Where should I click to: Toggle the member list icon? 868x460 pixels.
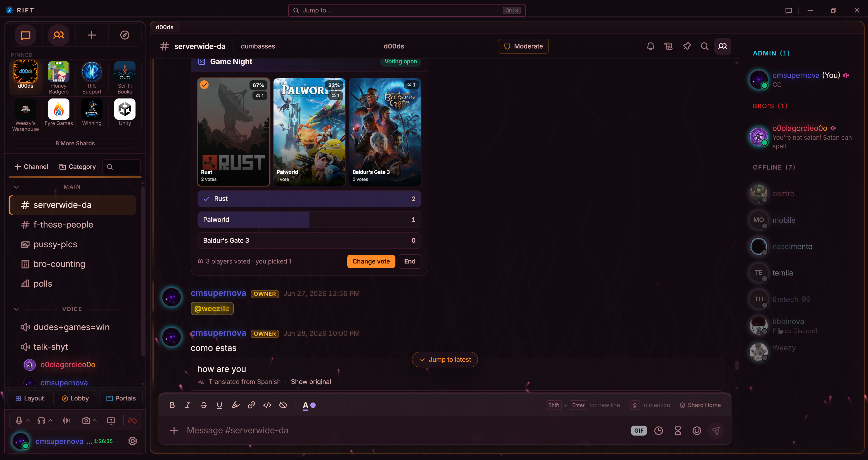coord(723,46)
